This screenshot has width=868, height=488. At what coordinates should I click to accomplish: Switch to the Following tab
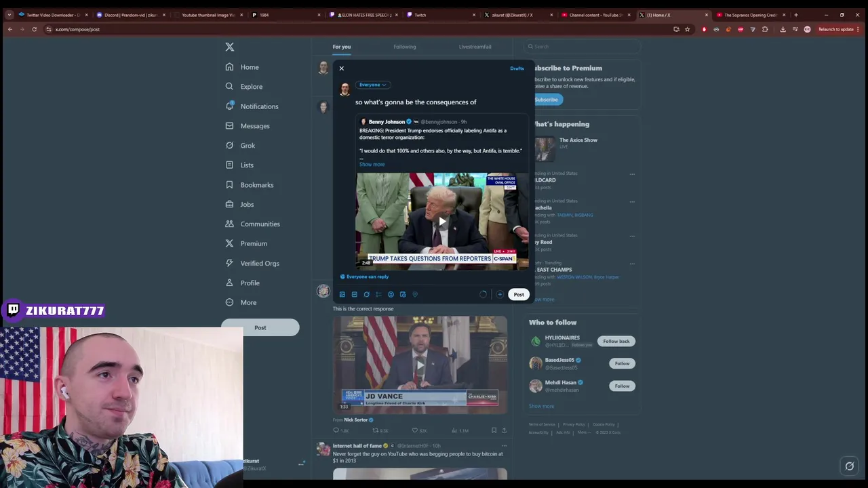point(405,47)
